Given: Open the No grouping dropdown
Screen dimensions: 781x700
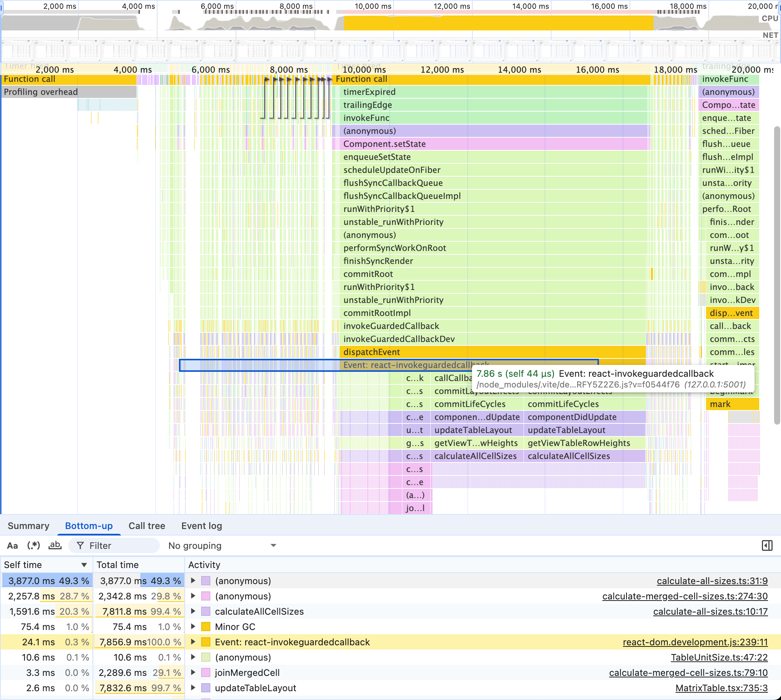Looking at the screenshot, I should point(222,545).
